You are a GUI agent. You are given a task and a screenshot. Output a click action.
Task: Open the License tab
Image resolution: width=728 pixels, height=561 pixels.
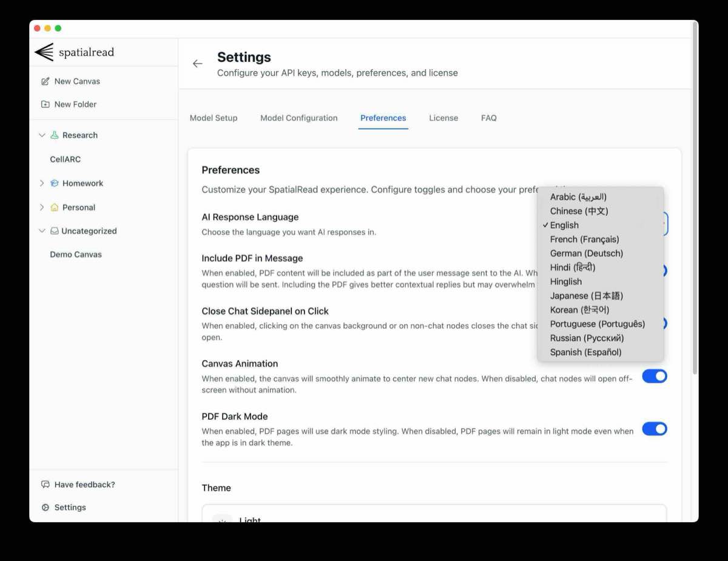pos(443,118)
